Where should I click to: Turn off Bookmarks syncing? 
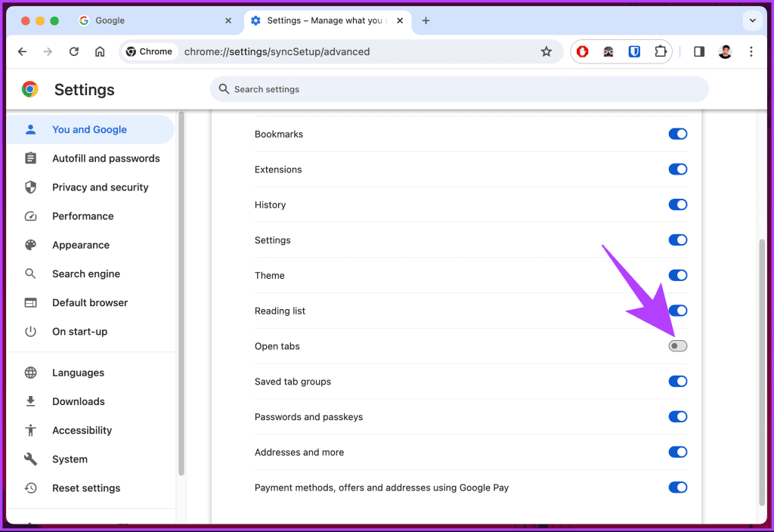coord(677,134)
